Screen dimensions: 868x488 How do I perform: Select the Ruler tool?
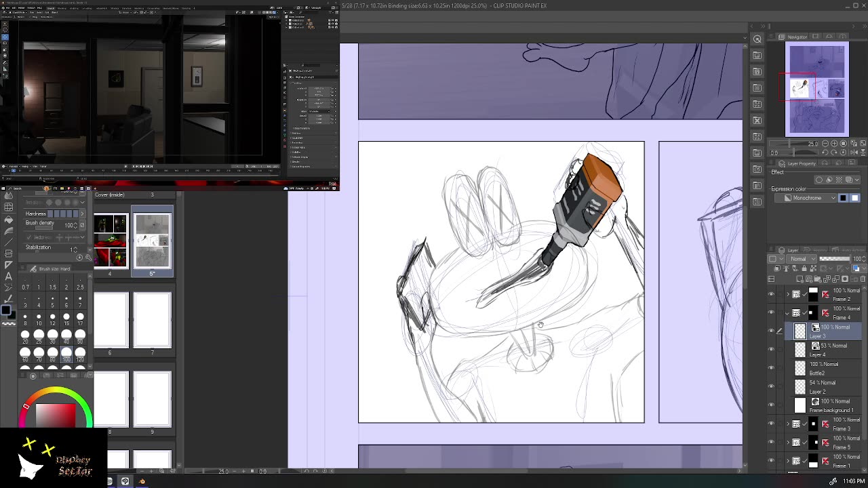pyautogui.click(x=8, y=264)
